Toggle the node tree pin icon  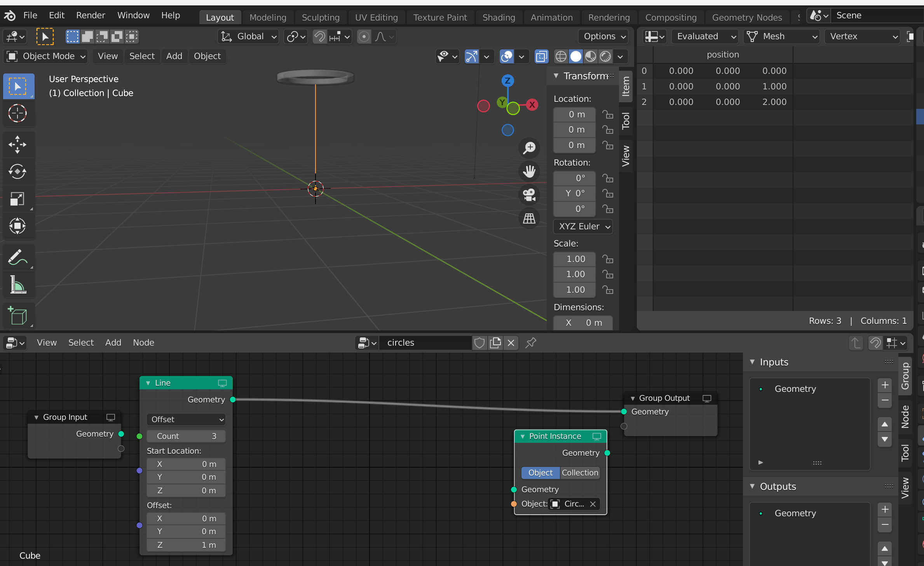coord(531,343)
